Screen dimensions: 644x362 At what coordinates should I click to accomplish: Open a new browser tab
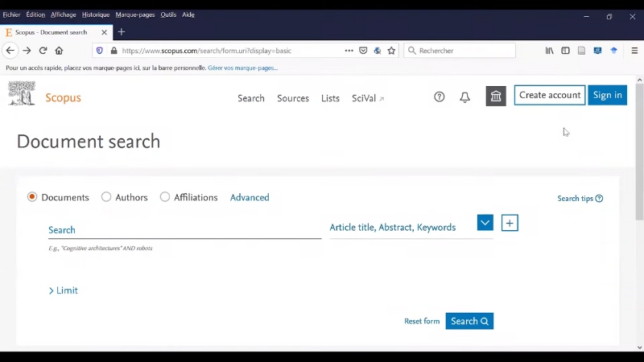(122, 32)
